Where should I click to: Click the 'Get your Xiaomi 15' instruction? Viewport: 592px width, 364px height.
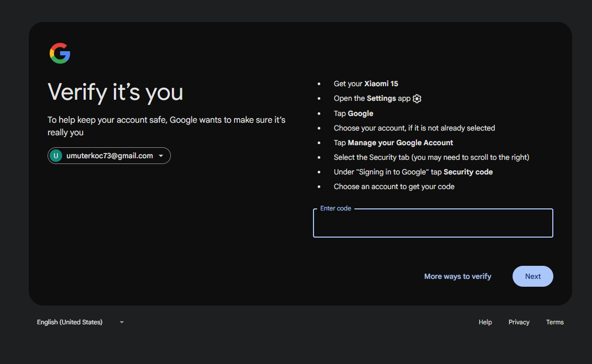tap(366, 84)
